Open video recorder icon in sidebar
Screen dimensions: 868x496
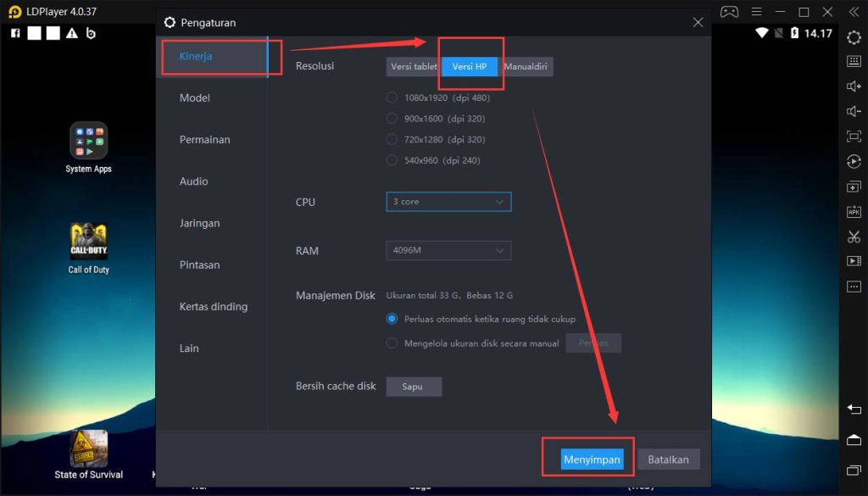(x=854, y=261)
